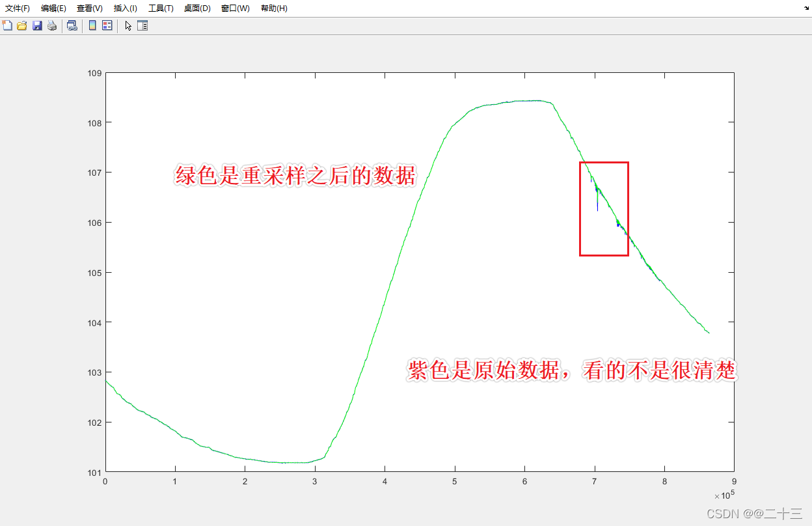The height and width of the screenshot is (526, 812).
Task: Print the figure
Action: coord(51,25)
